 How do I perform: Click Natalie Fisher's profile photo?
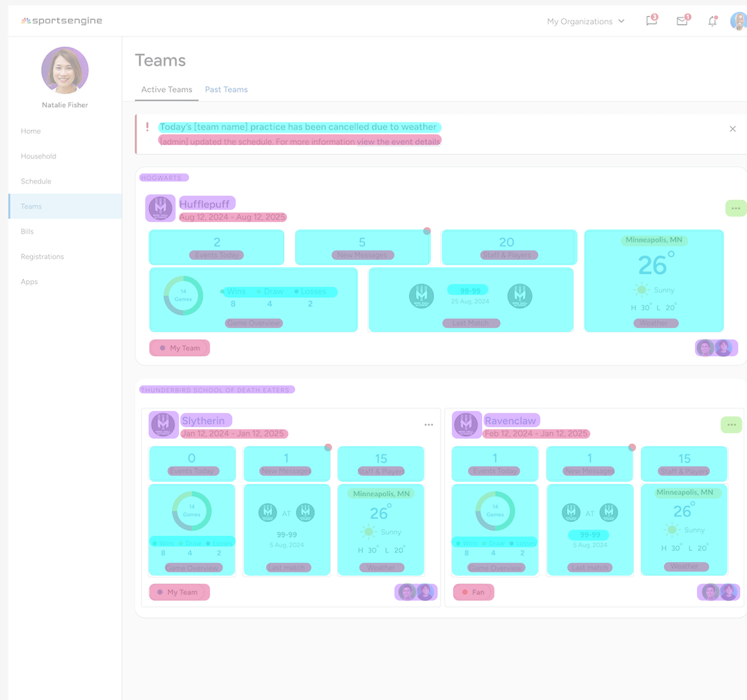65,70
